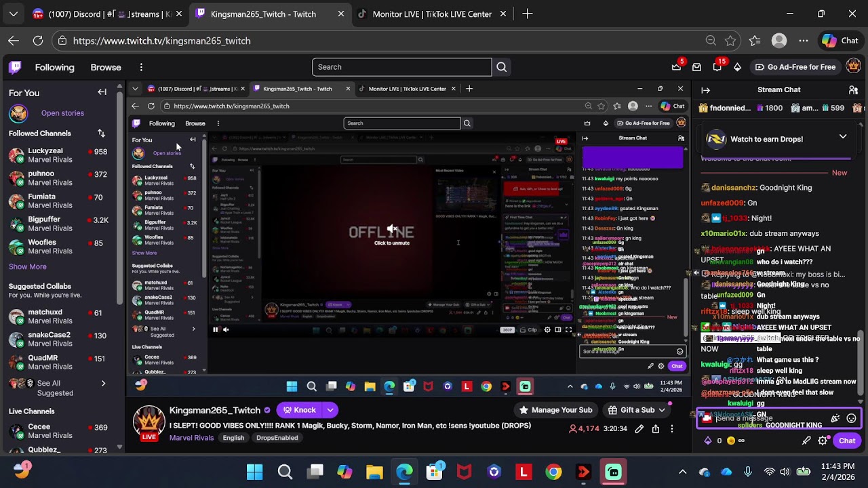868x488 pixels.
Task: Open chat settings gear beside Chat button
Action: pyautogui.click(x=823, y=441)
